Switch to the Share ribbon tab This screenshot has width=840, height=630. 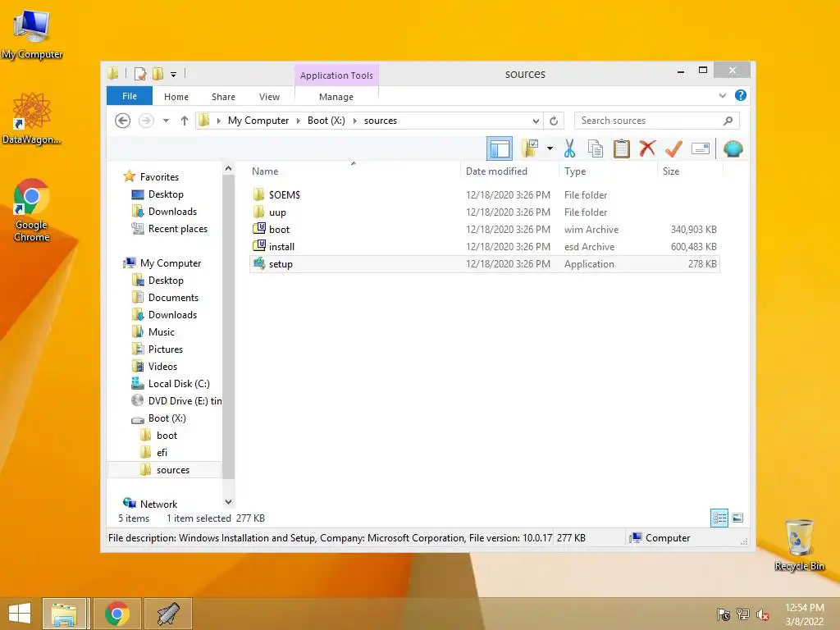pyautogui.click(x=223, y=97)
